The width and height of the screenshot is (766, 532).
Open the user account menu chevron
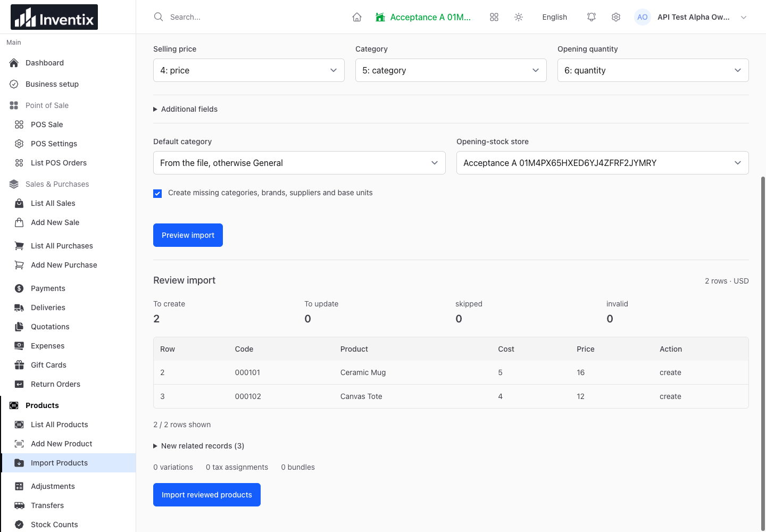point(744,17)
